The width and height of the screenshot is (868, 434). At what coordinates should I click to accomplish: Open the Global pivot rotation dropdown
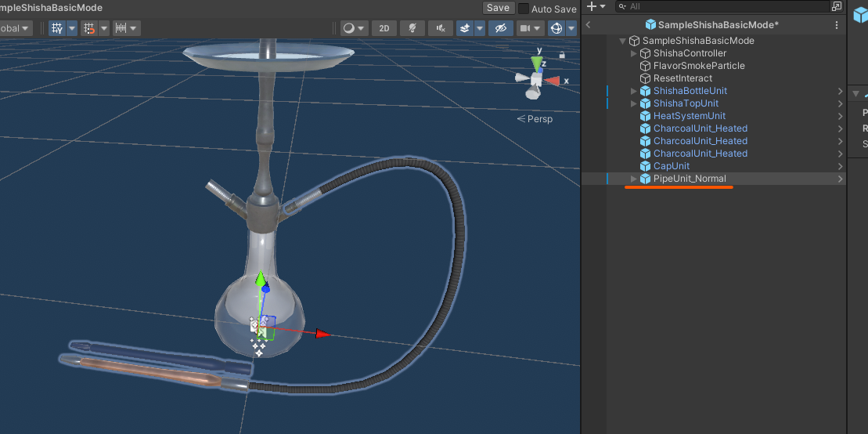[16, 28]
